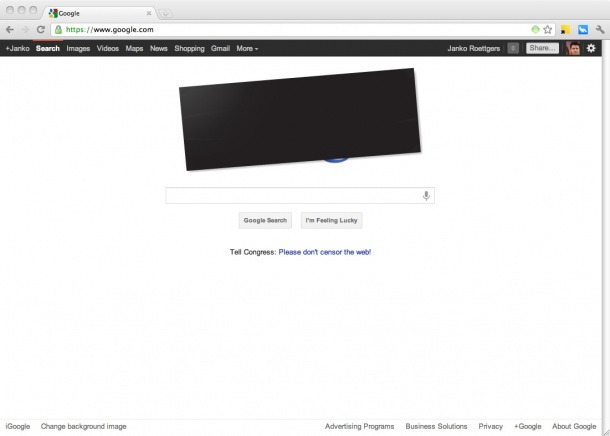Open Google options gear icon
Image resolution: width=610 pixels, height=436 pixels.
[591, 48]
